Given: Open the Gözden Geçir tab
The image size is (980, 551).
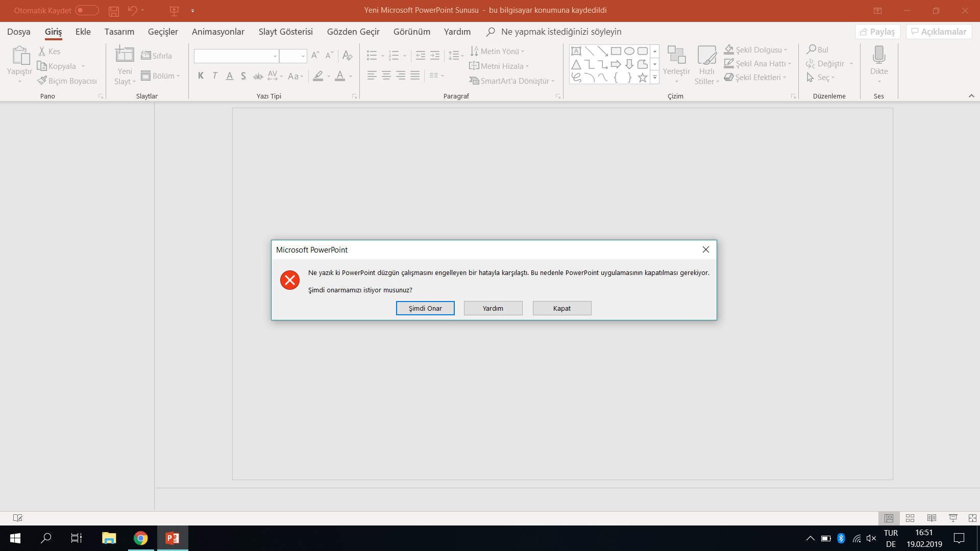Looking at the screenshot, I should (x=353, y=32).
